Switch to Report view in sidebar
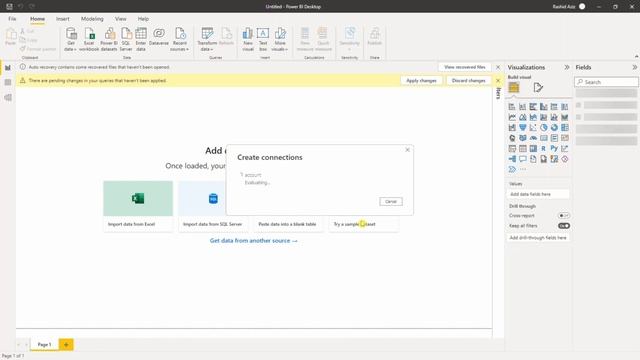The width and height of the screenshot is (640, 360). [8, 68]
